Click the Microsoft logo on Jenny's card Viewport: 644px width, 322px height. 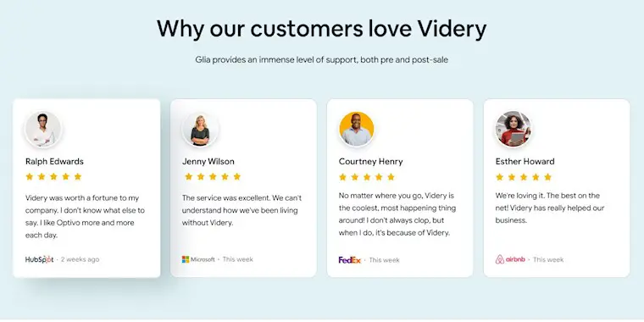[198, 259]
